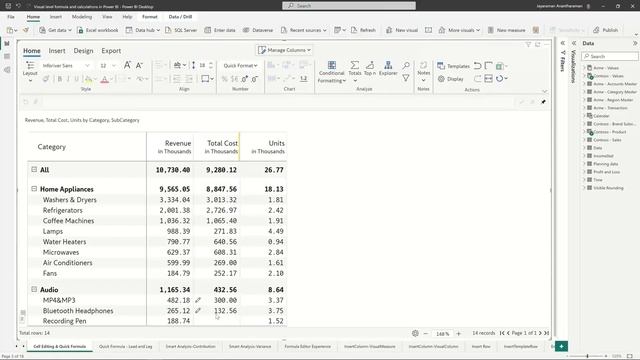Decrease font size with small A

click(139, 65)
